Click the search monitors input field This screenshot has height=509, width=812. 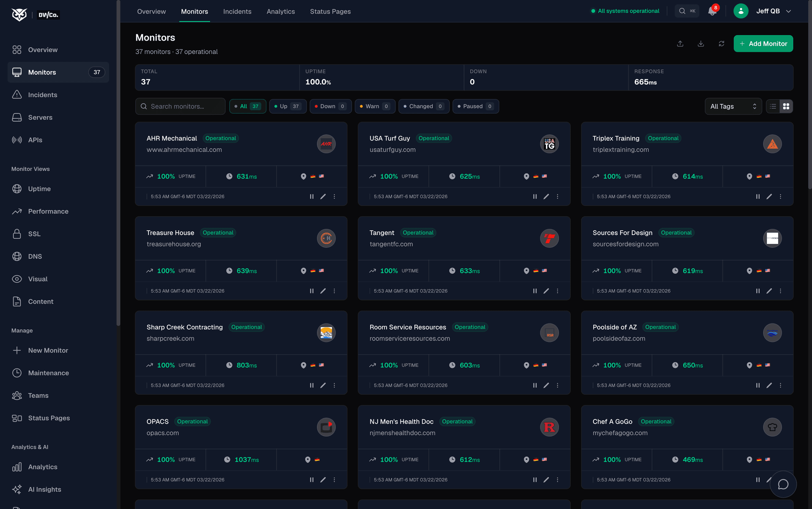(180, 106)
